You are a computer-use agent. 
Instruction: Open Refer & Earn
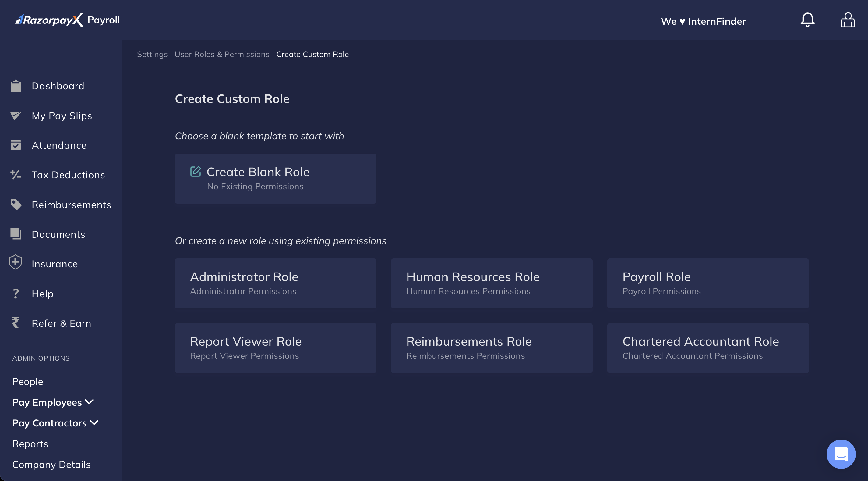point(61,323)
